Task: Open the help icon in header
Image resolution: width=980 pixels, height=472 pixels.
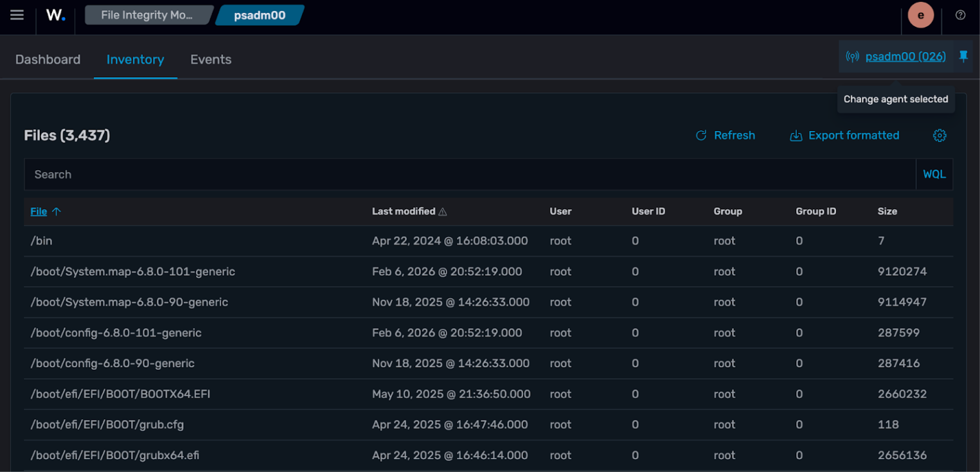Action: pyautogui.click(x=960, y=15)
